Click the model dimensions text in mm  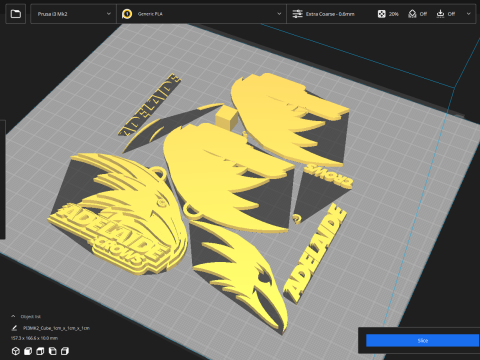tap(34, 338)
